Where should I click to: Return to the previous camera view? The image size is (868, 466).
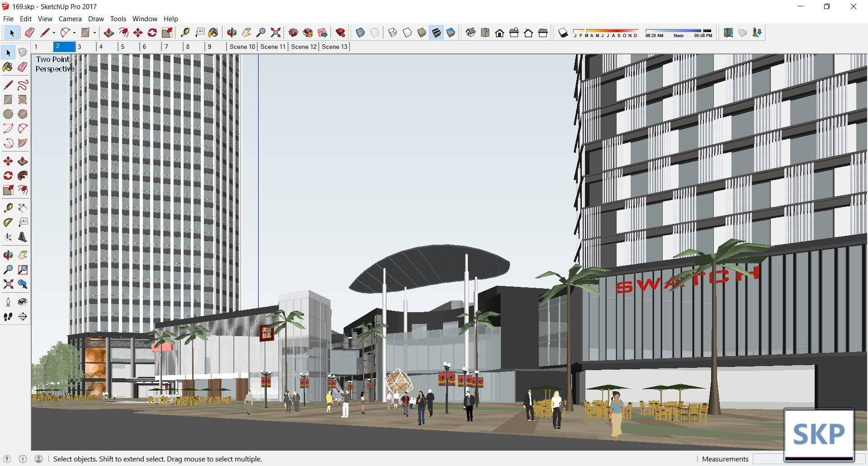click(23, 284)
